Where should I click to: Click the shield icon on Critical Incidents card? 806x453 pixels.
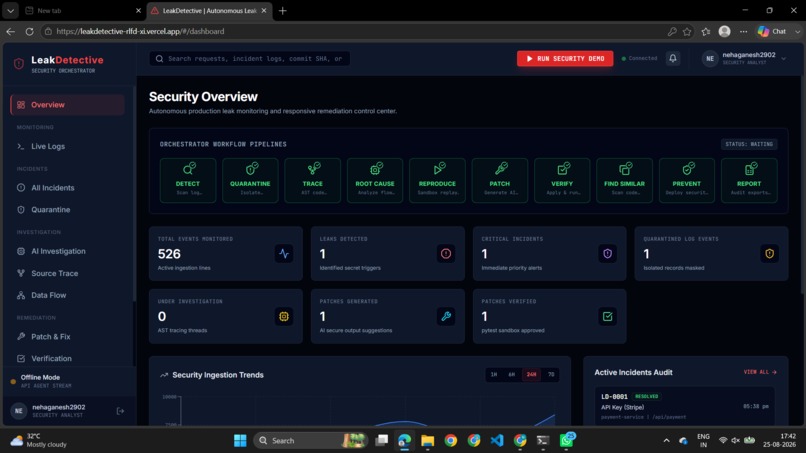click(x=608, y=253)
